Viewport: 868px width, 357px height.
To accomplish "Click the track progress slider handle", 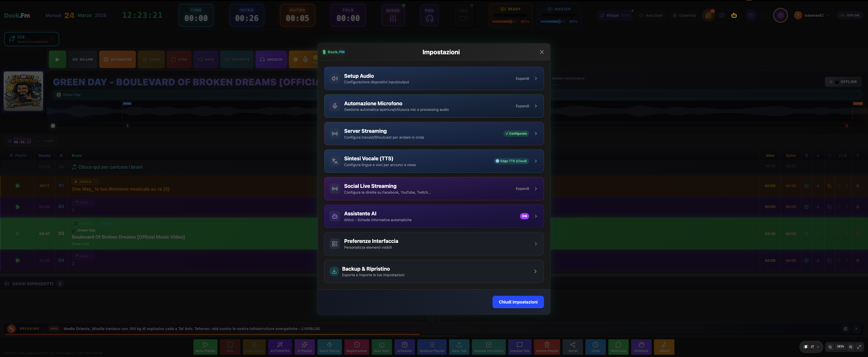I will tap(53, 126).
